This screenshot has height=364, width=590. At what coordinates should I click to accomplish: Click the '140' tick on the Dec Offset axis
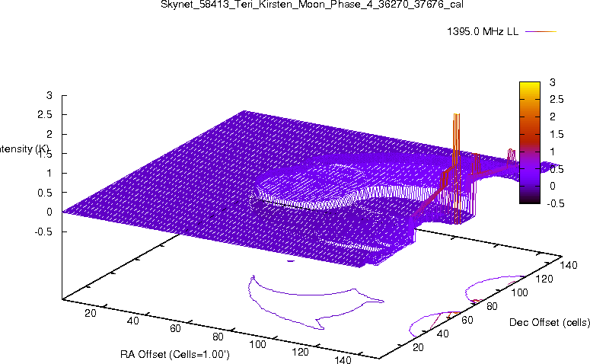pyautogui.click(x=569, y=265)
